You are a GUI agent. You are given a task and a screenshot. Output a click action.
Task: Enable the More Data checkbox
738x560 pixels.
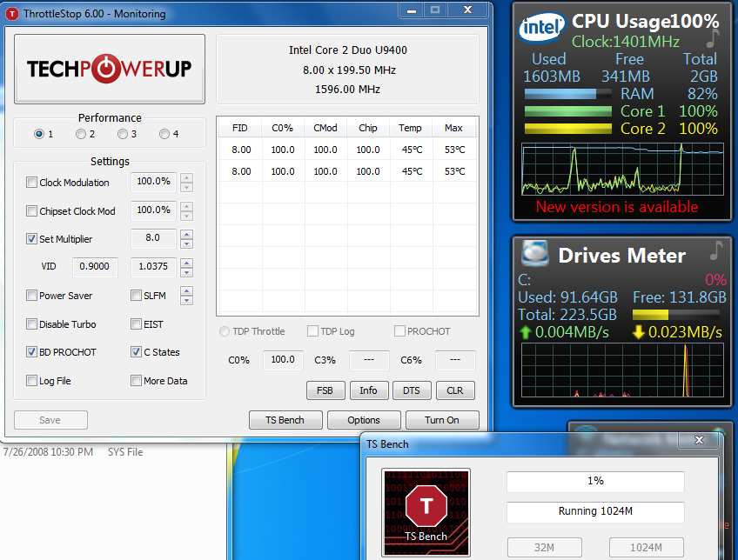[x=136, y=380]
